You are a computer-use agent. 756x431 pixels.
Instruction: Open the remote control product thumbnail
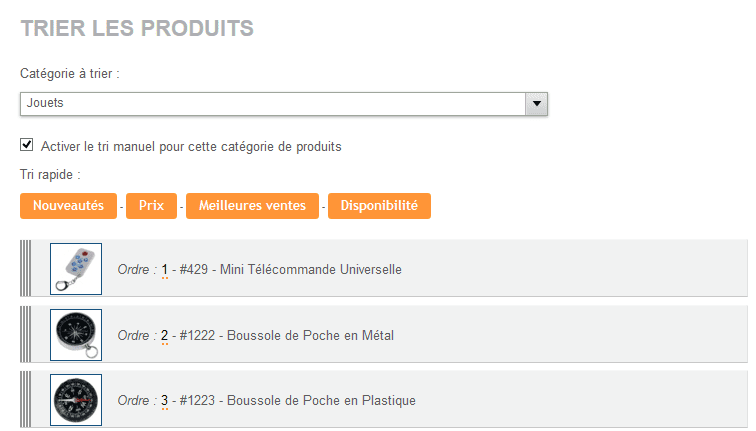76,269
